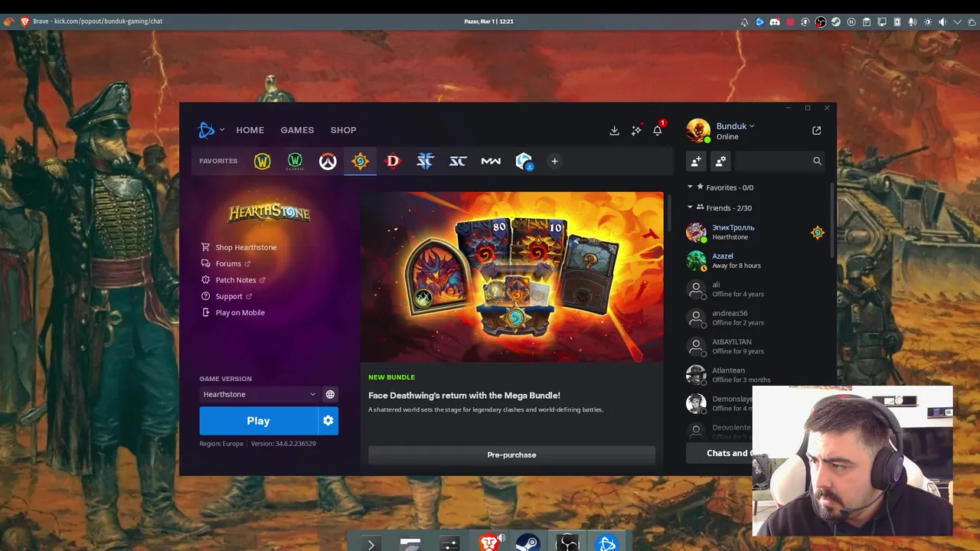Add a game to favorites with plus
The image size is (980, 551).
click(x=554, y=161)
